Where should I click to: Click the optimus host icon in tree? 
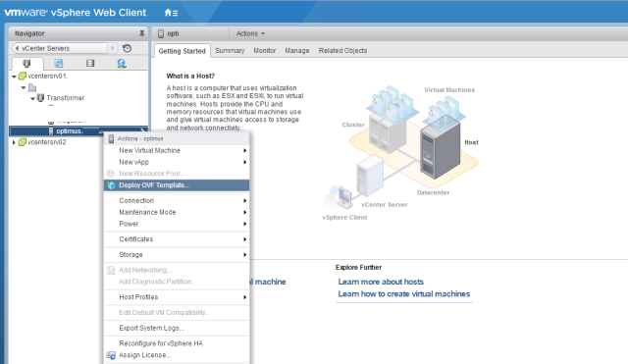pyautogui.click(x=51, y=130)
